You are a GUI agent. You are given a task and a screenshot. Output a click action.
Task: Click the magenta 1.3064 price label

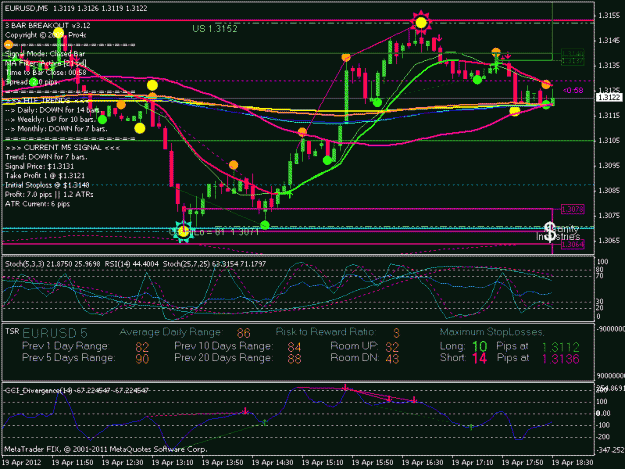pos(573,244)
